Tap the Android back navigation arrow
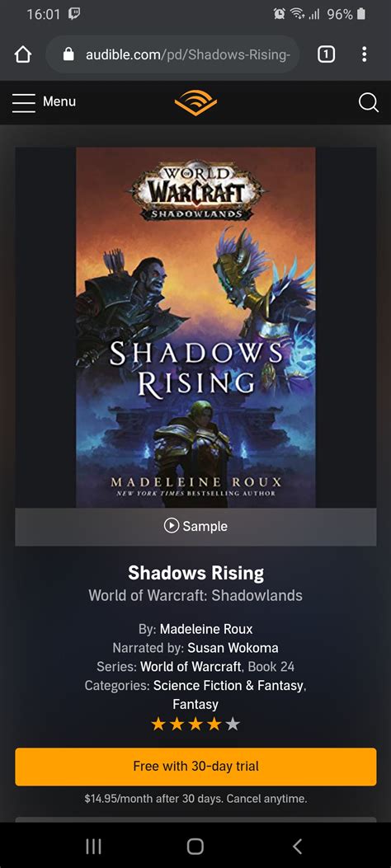Screen dimensions: 391x868 [x=298, y=846]
